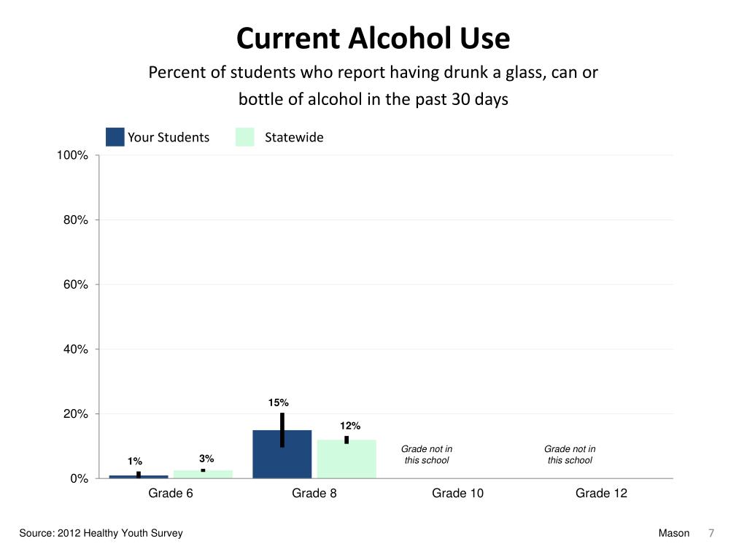Click the dark blue Your Students legend swatch

pos(115,137)
